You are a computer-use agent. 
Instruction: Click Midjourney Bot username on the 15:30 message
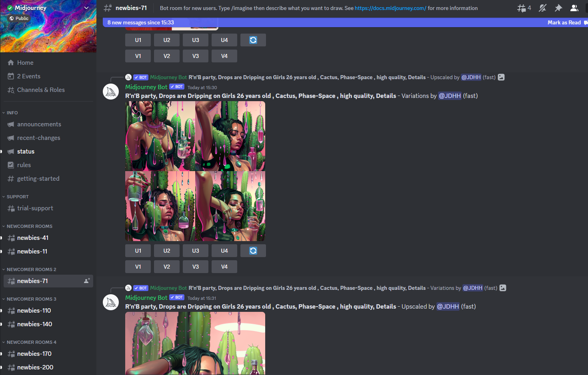pos(146,87)
